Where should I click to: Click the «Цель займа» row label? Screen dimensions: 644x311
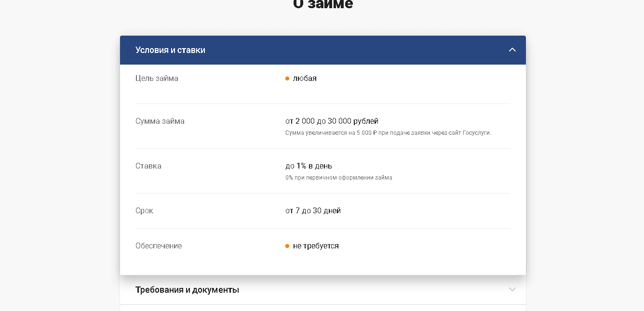[x=156, y=78]
